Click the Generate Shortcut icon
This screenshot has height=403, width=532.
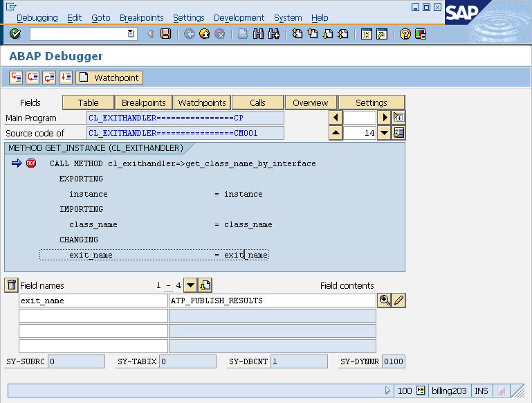tap(382, 34)
